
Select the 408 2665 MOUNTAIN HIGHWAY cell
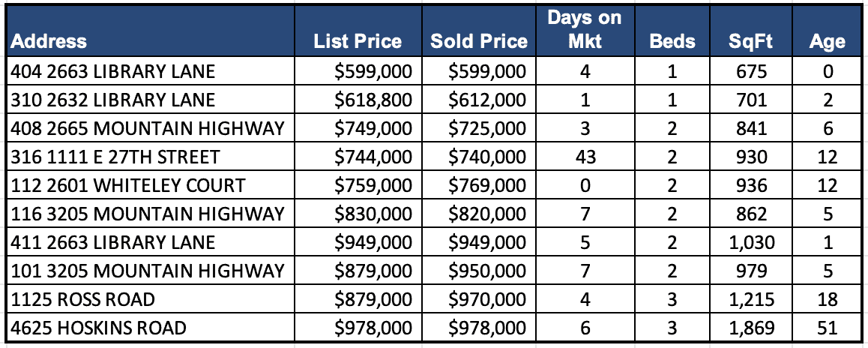148,129
